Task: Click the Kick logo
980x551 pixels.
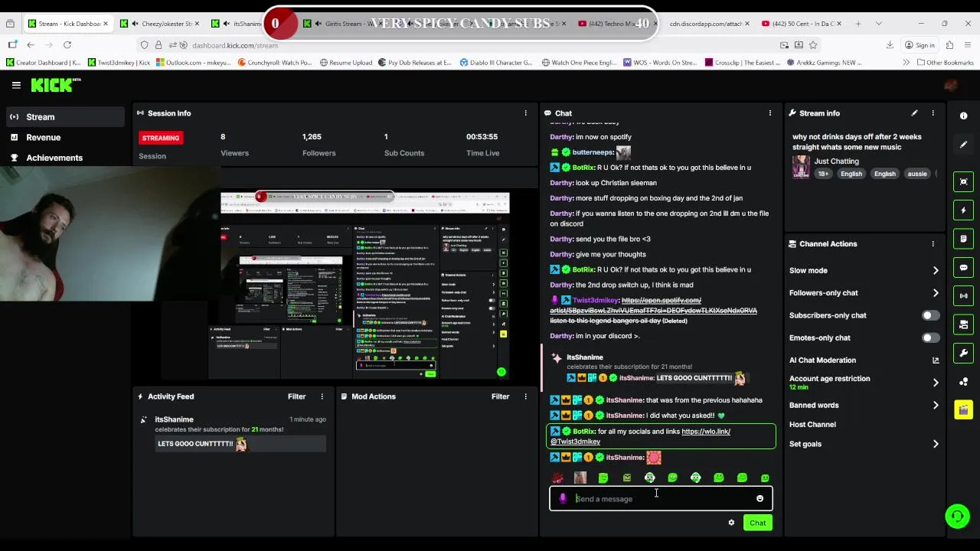Action: (x=55, y=85)
